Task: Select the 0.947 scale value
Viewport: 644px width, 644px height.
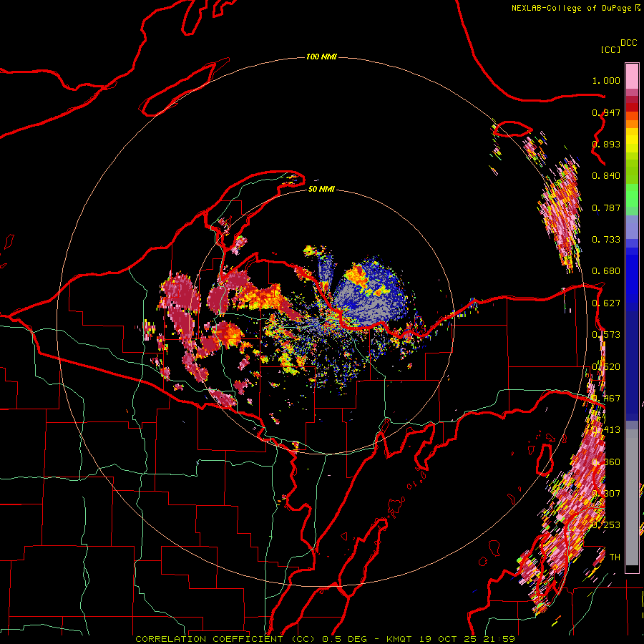Action: 606,112
